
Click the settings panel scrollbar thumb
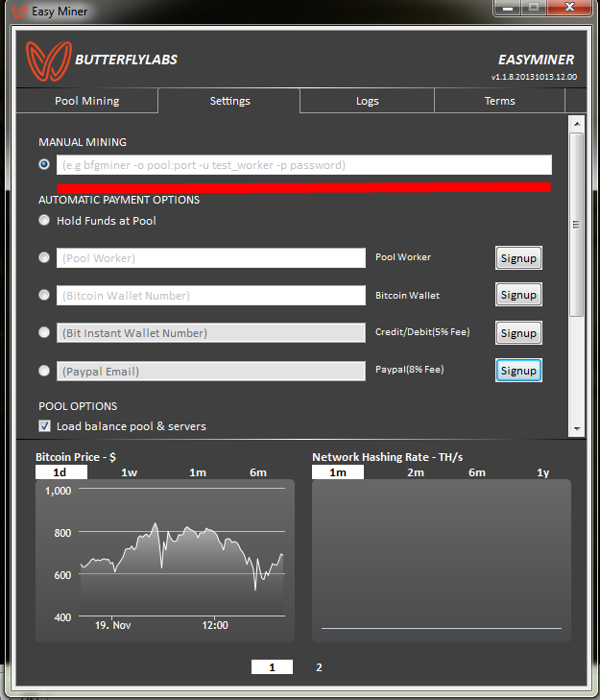(577, 225)
